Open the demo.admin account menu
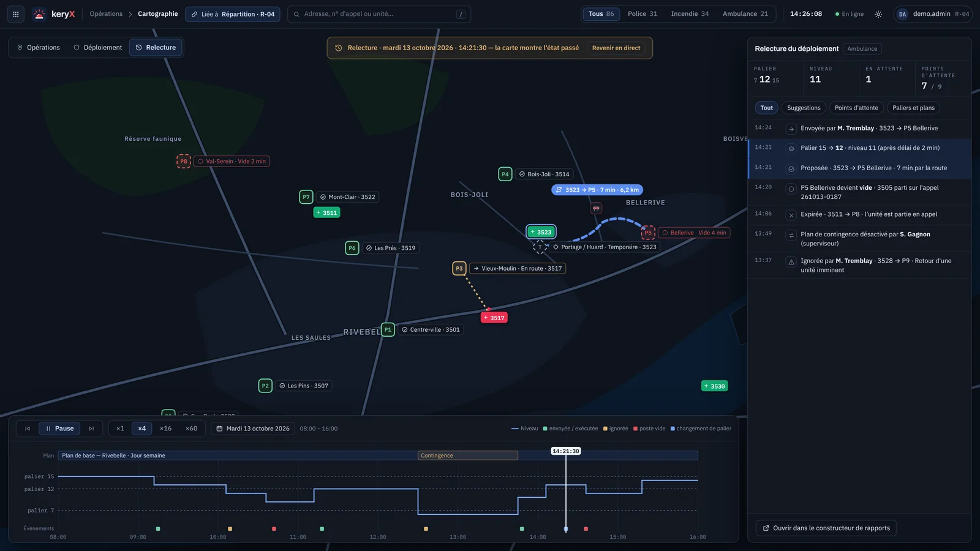Screen dimensions: 980x551 pyautogui.click(x=933, y=14)
